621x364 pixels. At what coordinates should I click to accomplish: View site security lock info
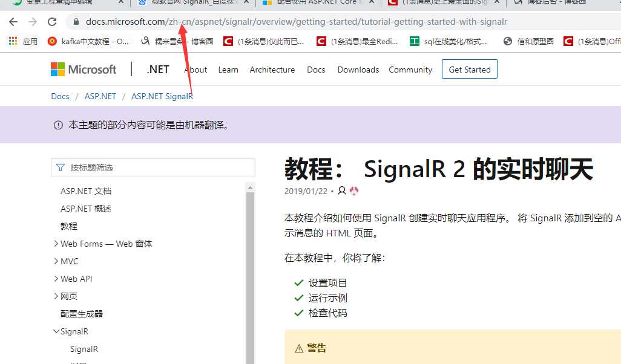76,22
